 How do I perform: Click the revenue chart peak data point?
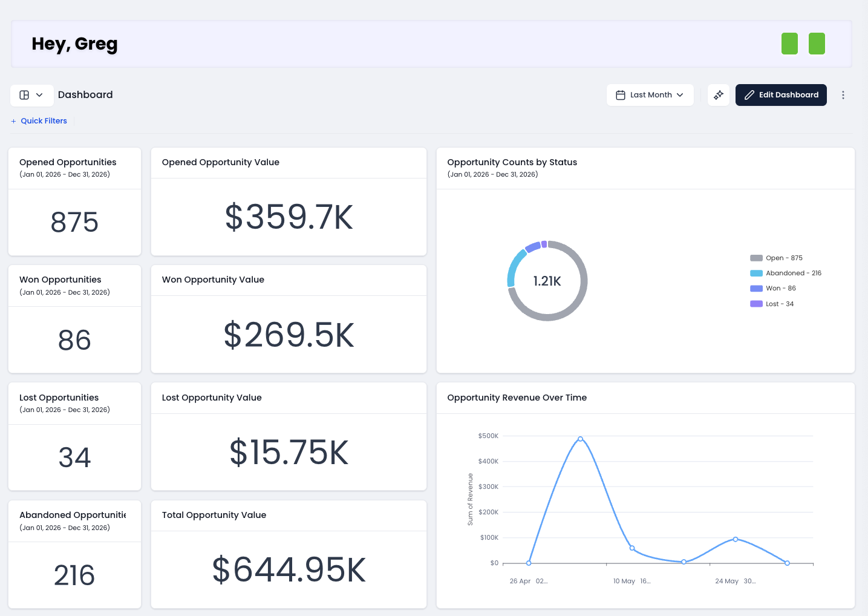click(x=580, y=439)
